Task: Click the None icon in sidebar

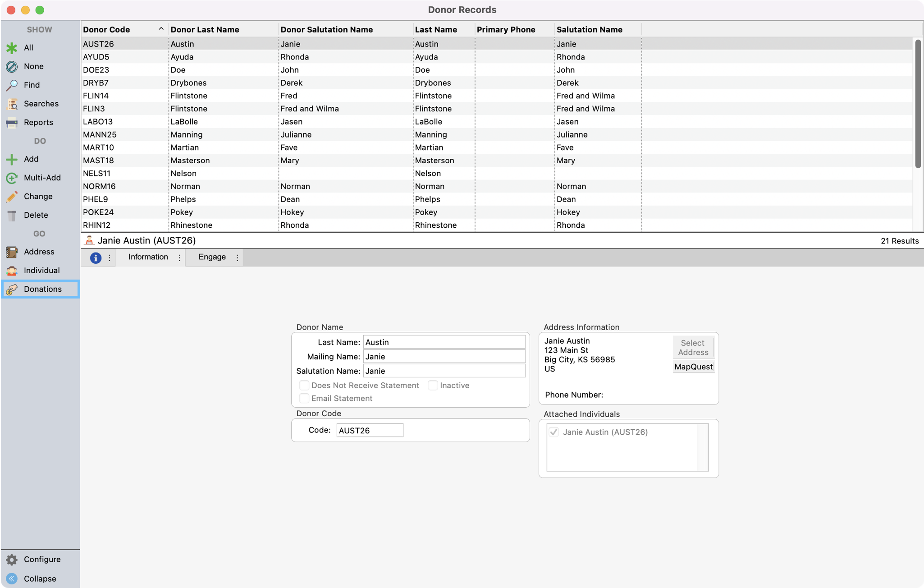Action: [12, 67]
